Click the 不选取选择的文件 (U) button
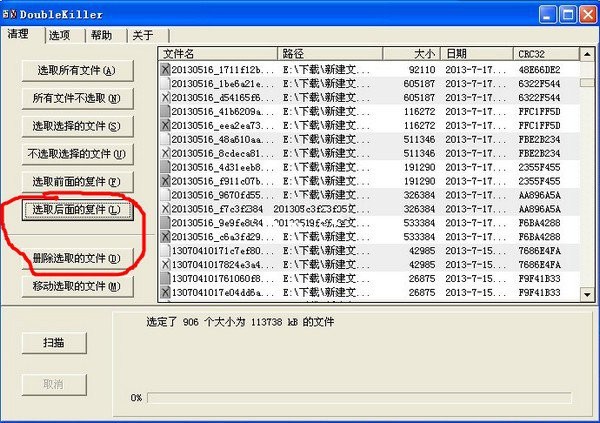Screen dimensions: 600x423 point(77,154)
